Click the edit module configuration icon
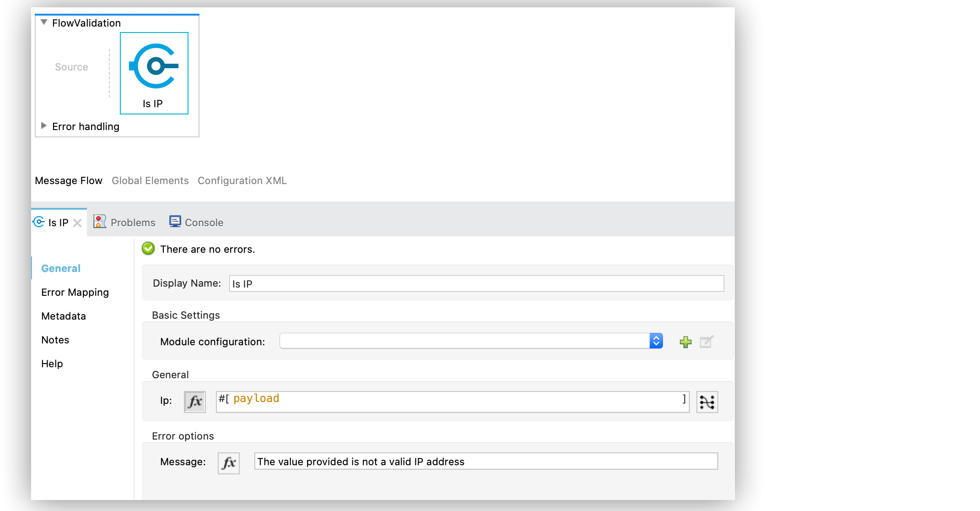 click(706, 342)
